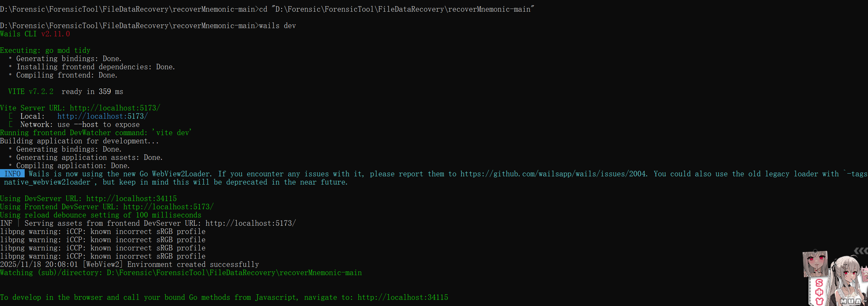This screenshot has width=868, height=306.
Task: Click the VITE v7.2.2 label
Action: click(30, 92)
